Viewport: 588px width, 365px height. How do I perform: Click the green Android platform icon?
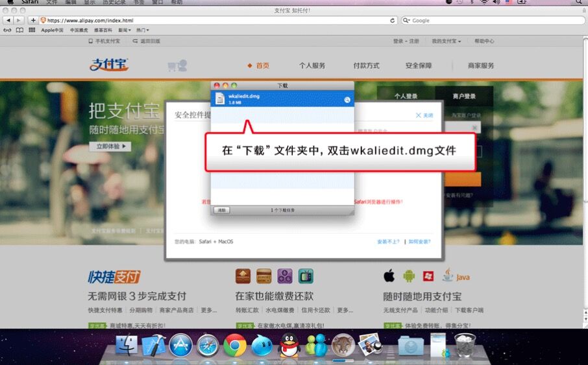point(409,276)
